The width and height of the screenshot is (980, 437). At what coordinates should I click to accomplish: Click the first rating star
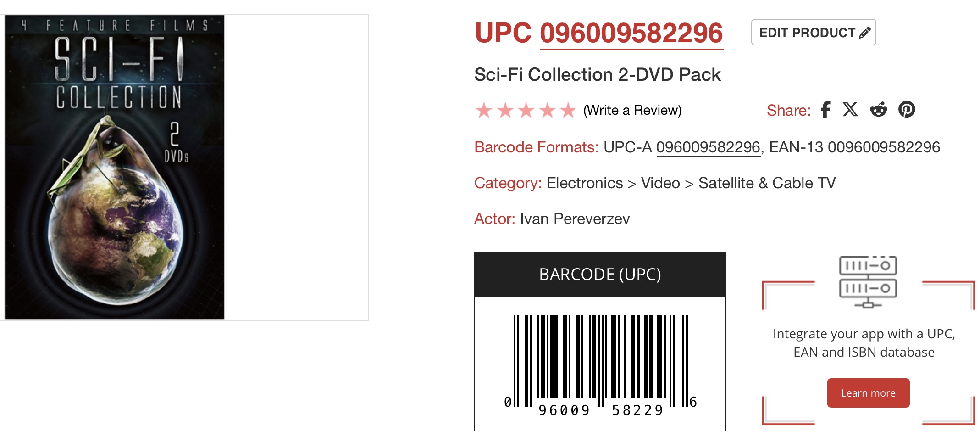coord(484,110)
